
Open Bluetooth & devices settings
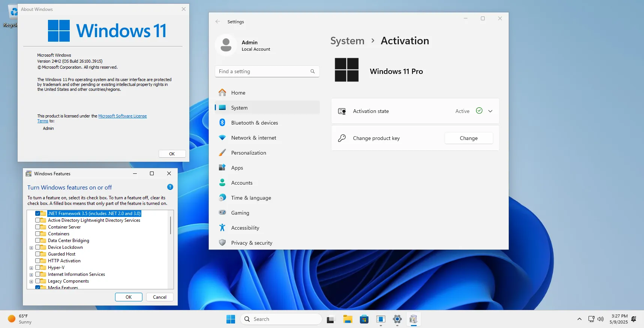click(x=267, y=123)
